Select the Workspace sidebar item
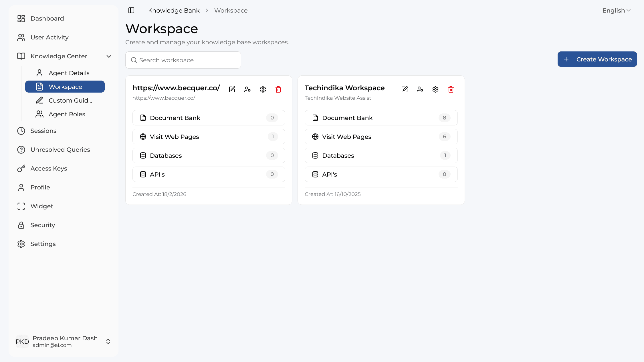The height and width of the screenshot is (362, 644). tap(65, 87)
